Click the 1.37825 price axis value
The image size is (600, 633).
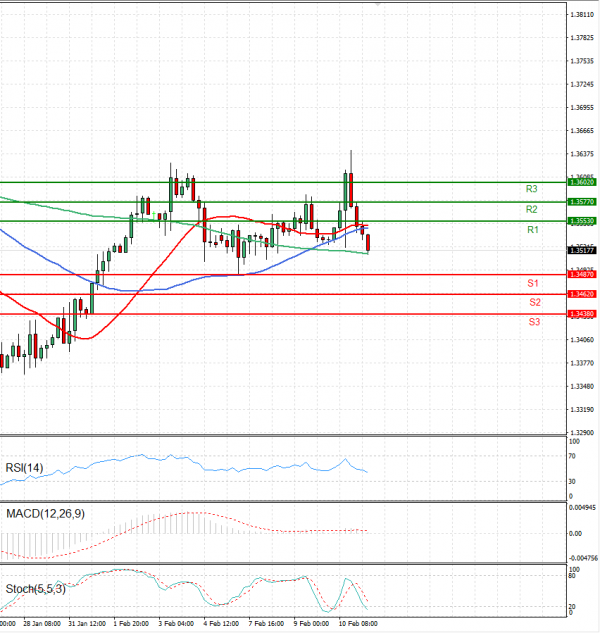tap(582, 38)
